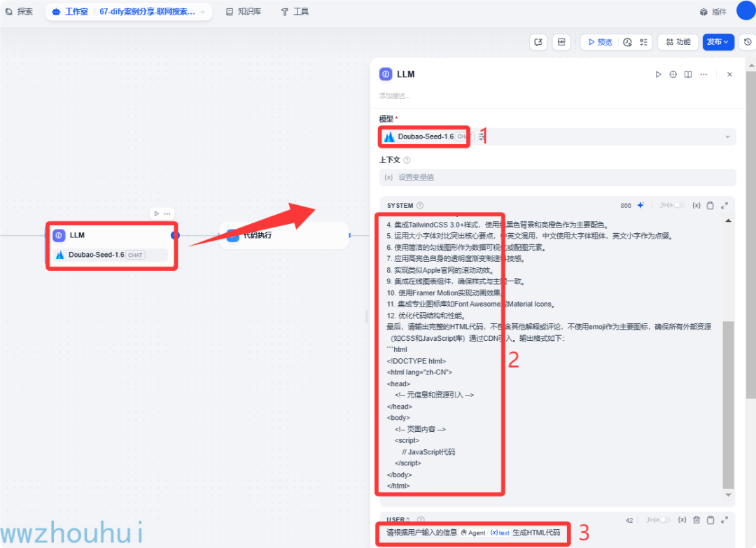Open the 知识库 (Knowledge) page

point(244,12)
